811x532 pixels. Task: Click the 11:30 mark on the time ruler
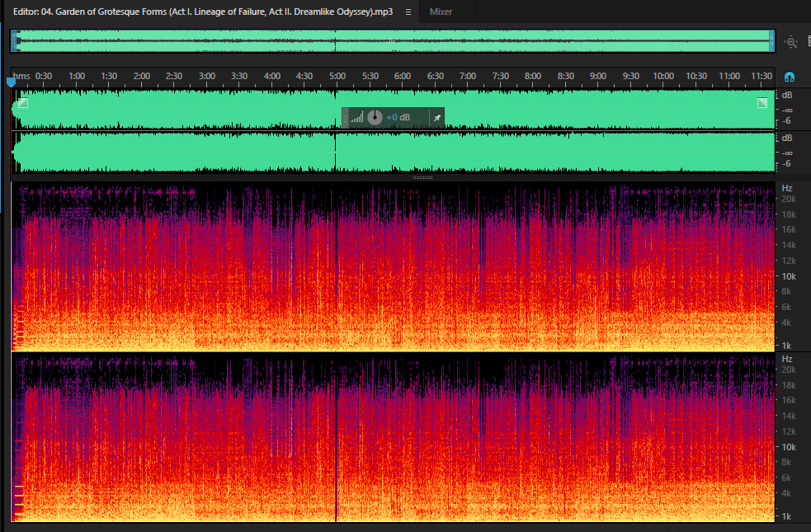coord(761,76)
